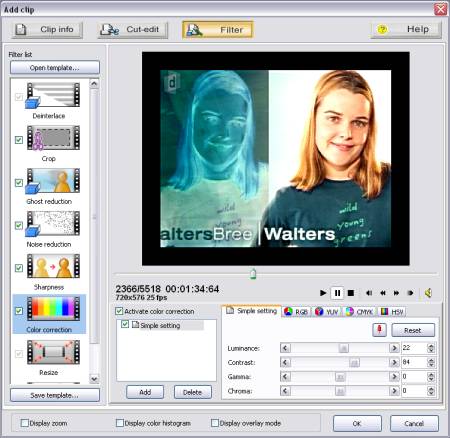The image size is (450, 438).
Task: Select the Ghost reduction filter icon
Action: [x=53, y=181]
